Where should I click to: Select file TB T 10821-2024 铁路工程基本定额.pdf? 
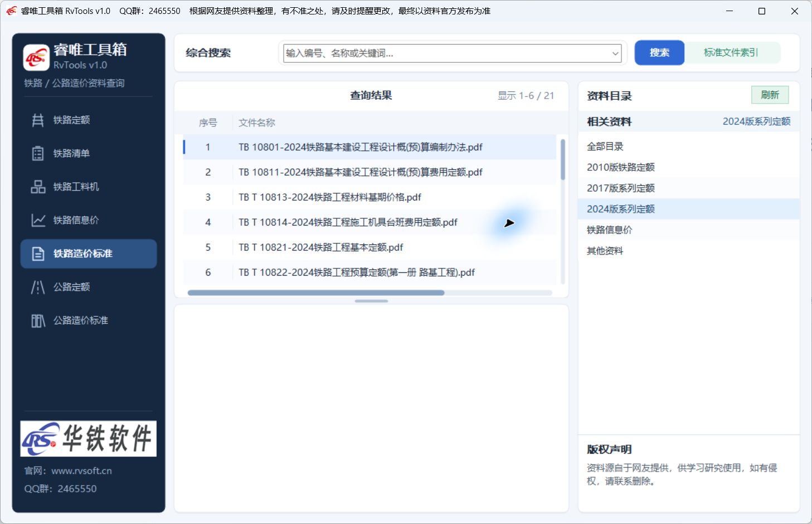369,247
